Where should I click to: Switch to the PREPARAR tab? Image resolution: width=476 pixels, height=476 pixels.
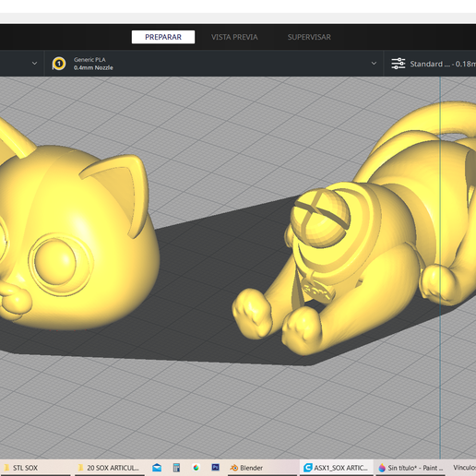point(163,37)
